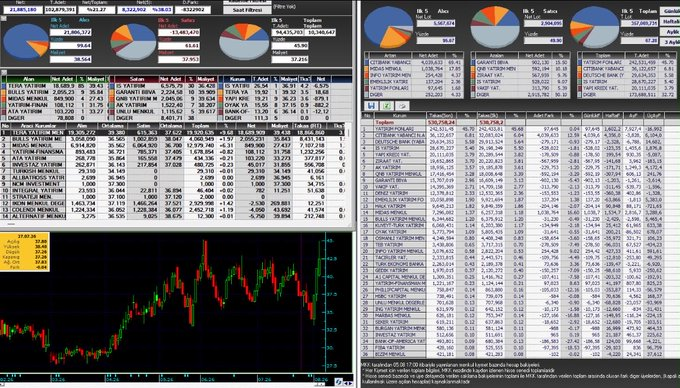Click the refresh icon below candlestick chart
This screenshot has width=680, height=388.
338,382
